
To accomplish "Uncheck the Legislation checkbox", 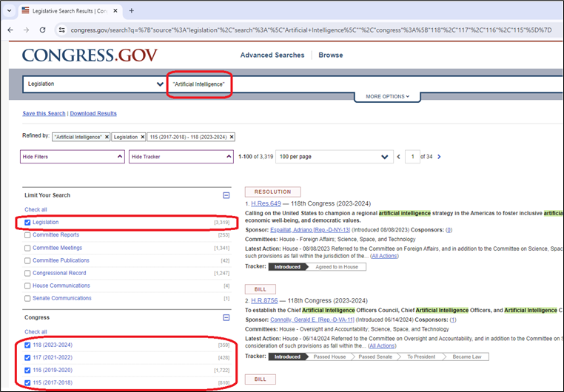I will pos(27,223).
